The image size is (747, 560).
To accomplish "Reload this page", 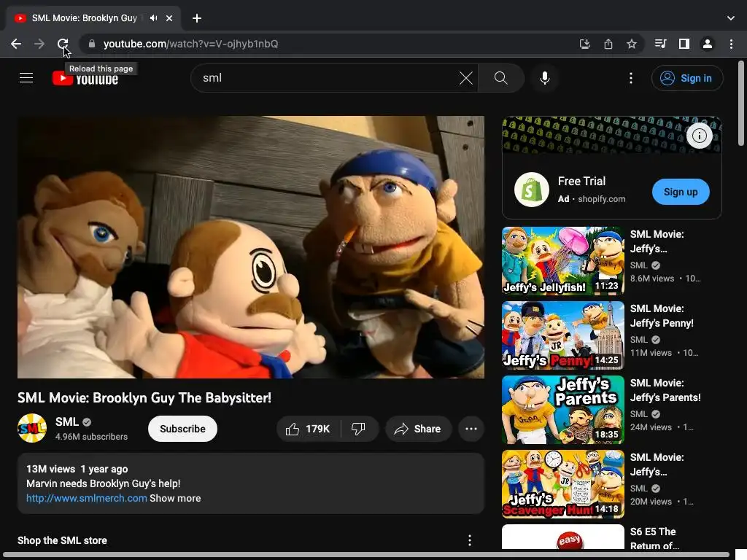I will [x=63, y=44].
